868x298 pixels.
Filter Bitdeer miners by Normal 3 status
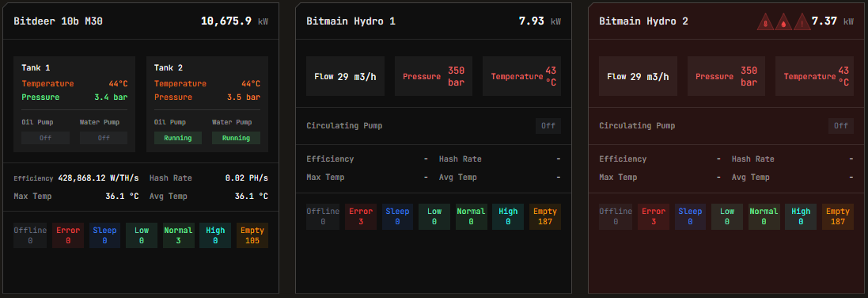[x=178, y=235]
